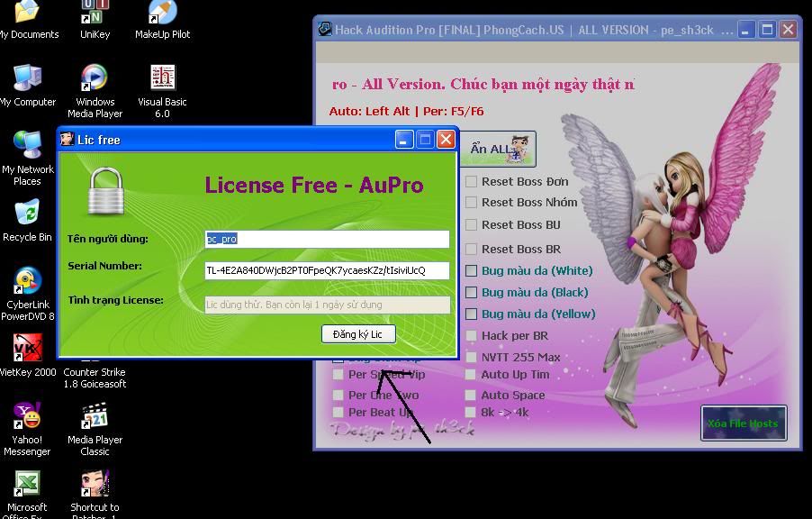Screen dimensions: 812x519
Task: Click into the Serial Number field
Action: pyautogui.click(x=328, y=270)
